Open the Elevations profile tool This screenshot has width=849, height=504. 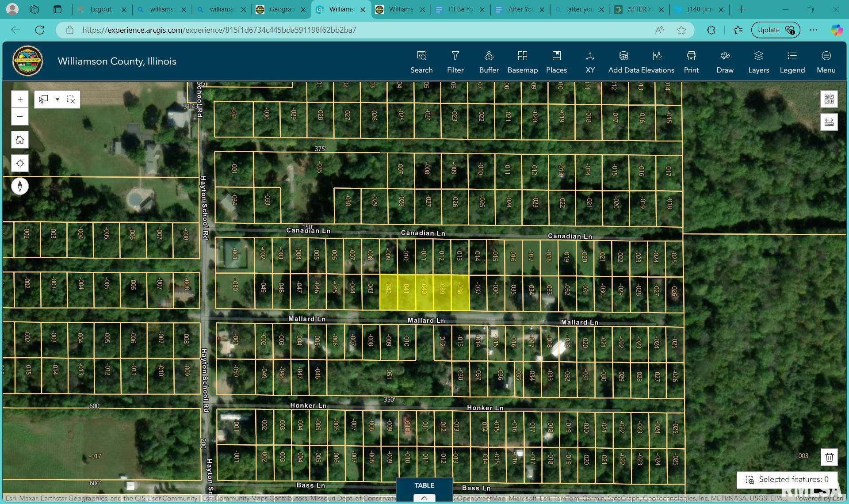tap(657, 62)
